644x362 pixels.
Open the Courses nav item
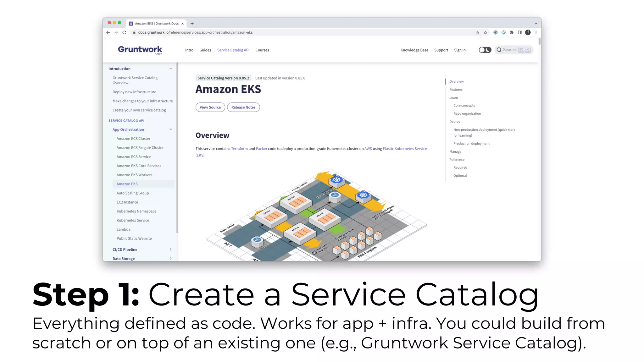[x=262, y=50]
